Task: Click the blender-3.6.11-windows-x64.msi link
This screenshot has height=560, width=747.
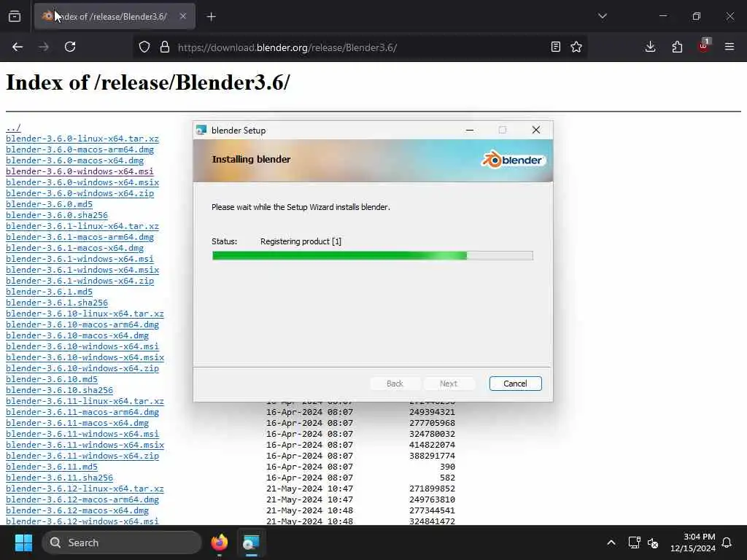Action: click(82, 435)
